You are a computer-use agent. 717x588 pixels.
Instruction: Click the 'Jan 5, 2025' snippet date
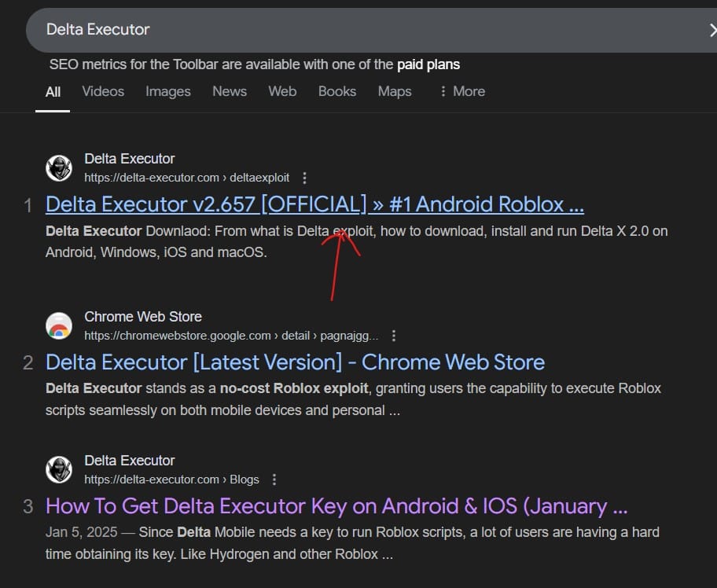pyautogui.click(x=82, y=533)
